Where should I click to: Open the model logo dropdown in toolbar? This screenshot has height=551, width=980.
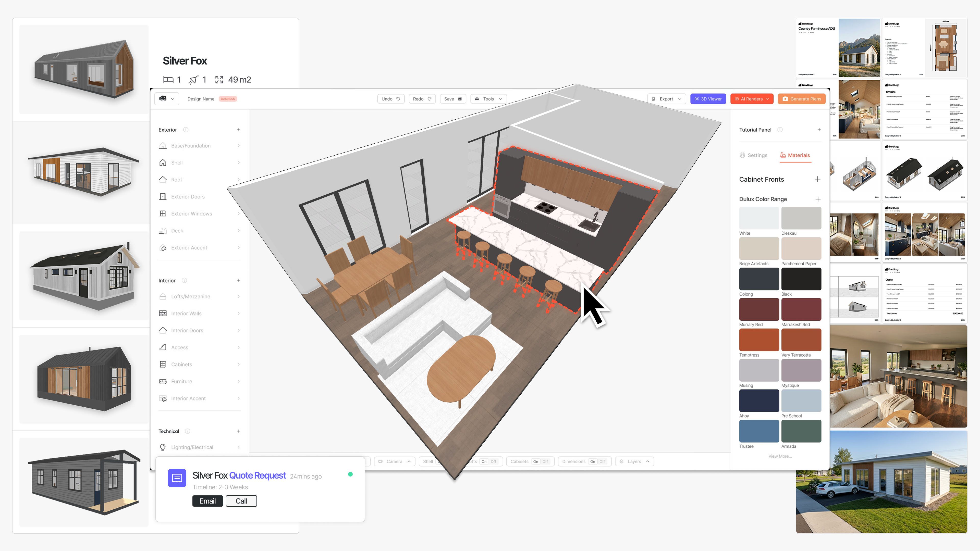167,99
